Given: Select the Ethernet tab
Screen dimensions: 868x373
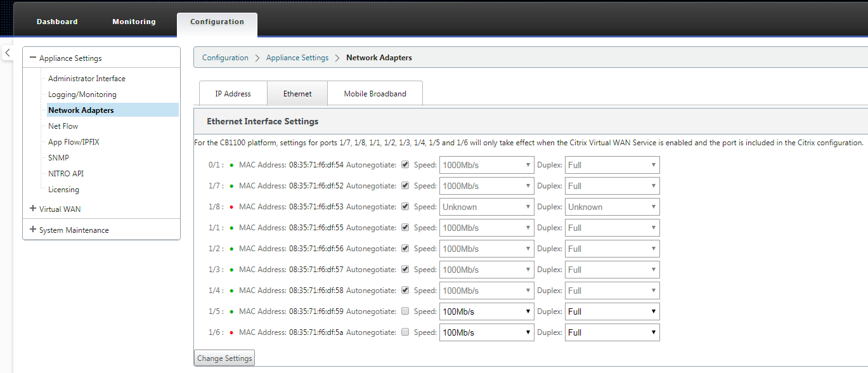Looking at the screenshot, I should click(297, 93).
